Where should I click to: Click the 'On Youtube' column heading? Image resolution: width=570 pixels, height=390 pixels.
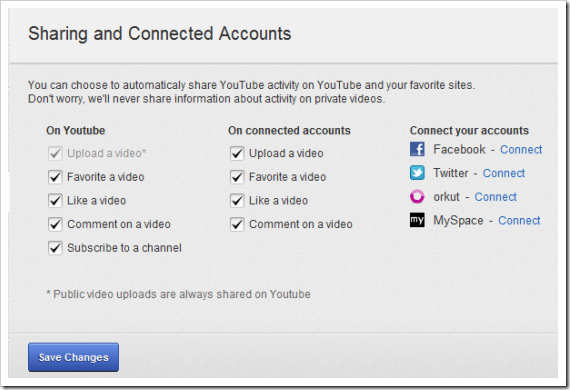(76, 130)
